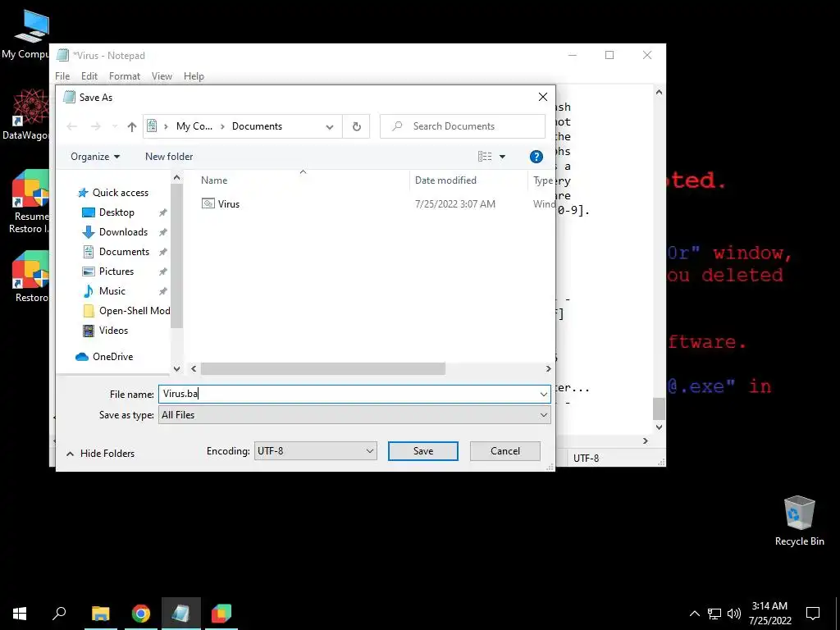Select Documents in Quick access
The image size is (840, 630).
point(124,252)
